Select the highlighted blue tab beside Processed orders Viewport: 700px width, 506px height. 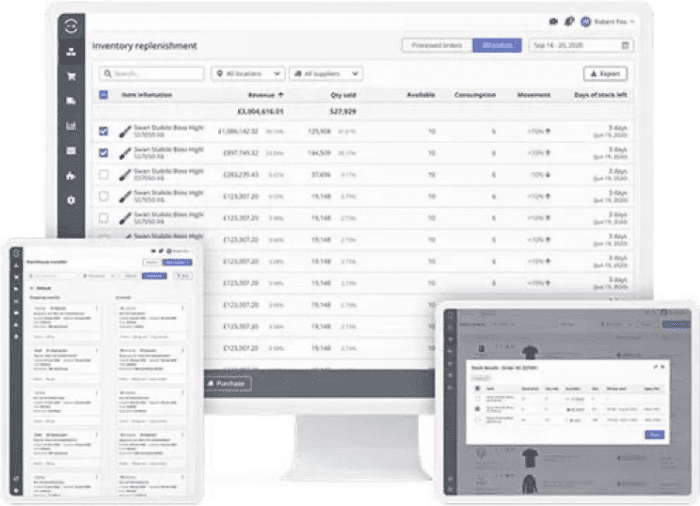[x=495, y=45]
